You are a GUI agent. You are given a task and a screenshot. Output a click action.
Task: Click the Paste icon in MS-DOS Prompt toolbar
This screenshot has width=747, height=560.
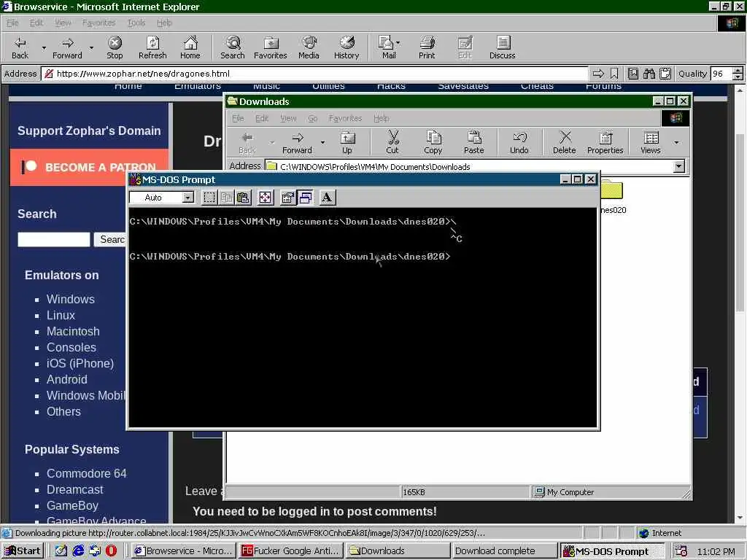click(x=244, y=198)
